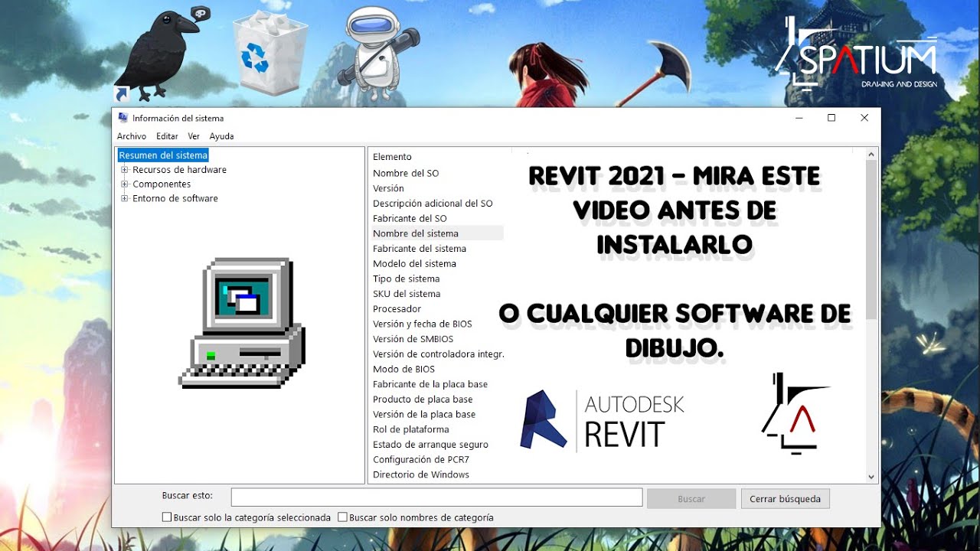Select Recursos de hardware label
980x551 pixels.
tap(179, 170)
